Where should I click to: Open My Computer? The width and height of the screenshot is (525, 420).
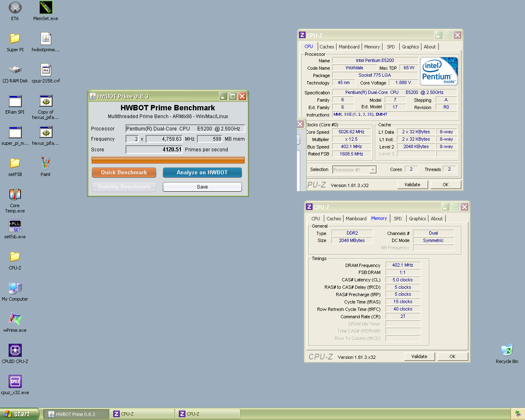pyautogui.click(x=15, y=288)
